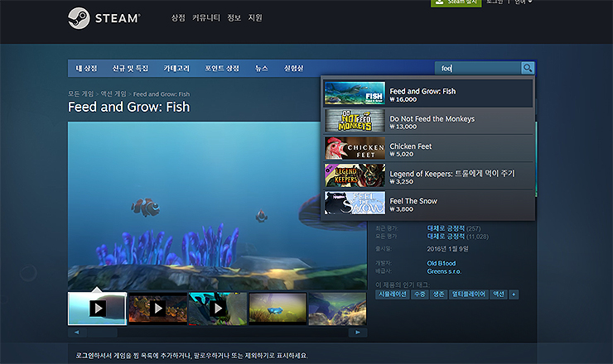Click Legend of Keepers suggestion thumbnail

(355, 175)
